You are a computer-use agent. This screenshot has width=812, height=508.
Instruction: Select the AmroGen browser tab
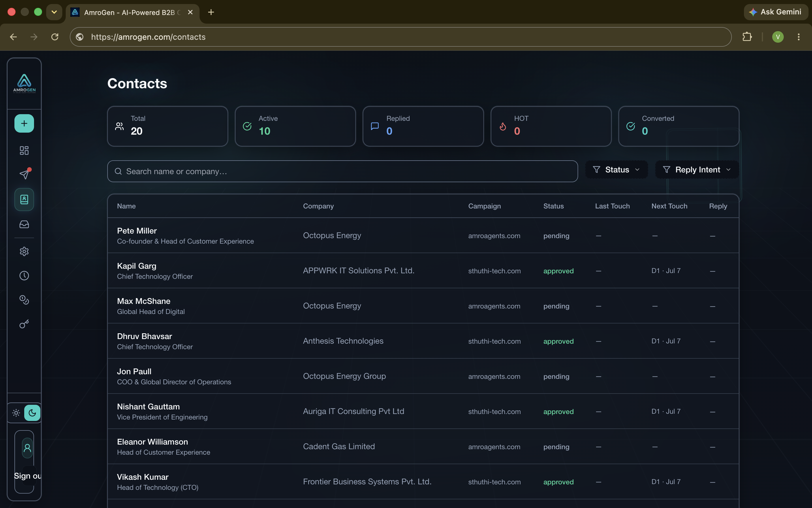tap(133, 12)
